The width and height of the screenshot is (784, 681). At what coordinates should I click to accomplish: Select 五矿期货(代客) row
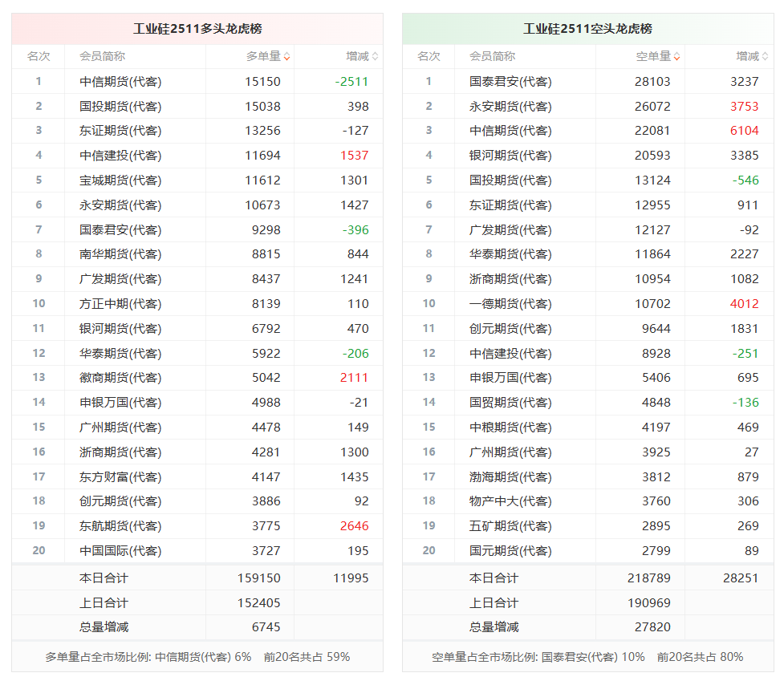588,526
